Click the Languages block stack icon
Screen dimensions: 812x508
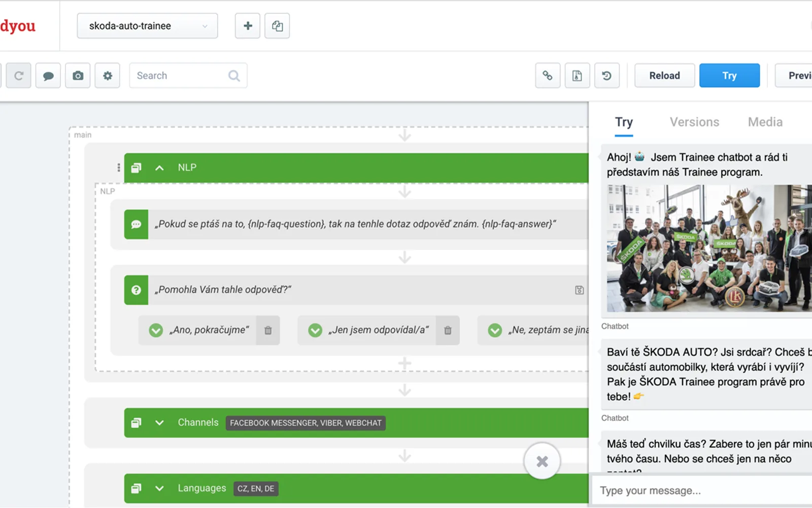click(x=136, y=488)
